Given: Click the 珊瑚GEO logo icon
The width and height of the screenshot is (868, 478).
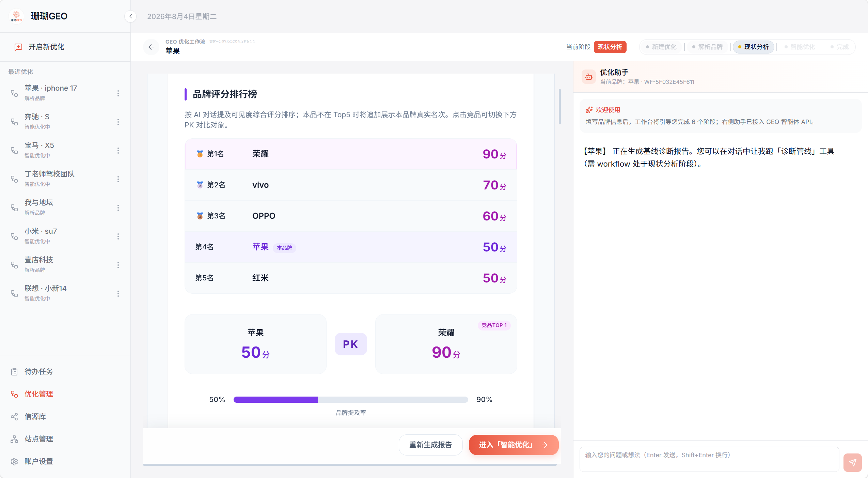Looking at the screenshot, I should point(16,16).
